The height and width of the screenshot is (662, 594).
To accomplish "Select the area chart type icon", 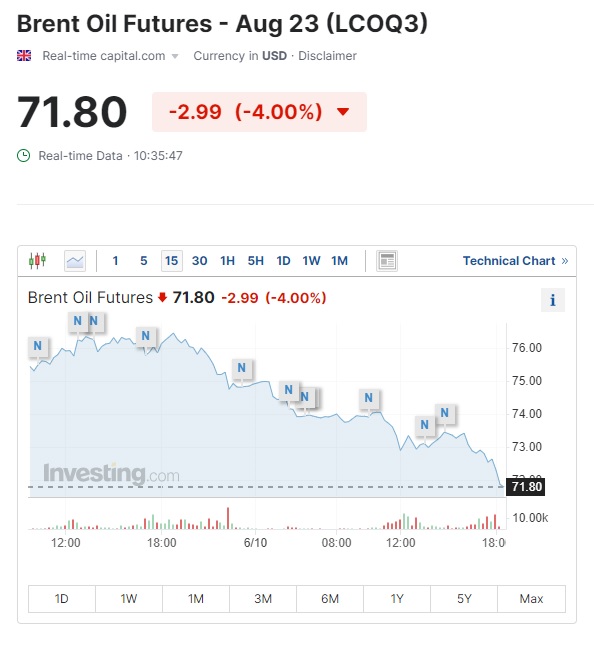I will pos(75,261).
